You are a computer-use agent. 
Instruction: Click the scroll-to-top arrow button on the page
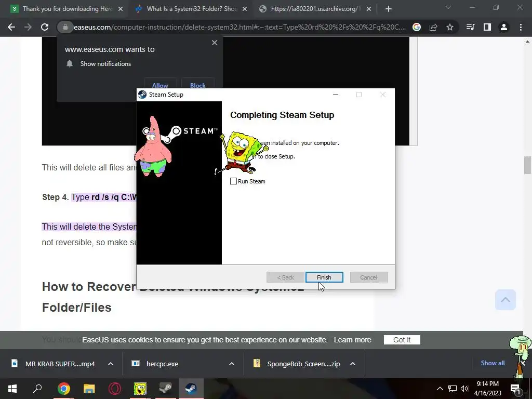click(506, 300)
